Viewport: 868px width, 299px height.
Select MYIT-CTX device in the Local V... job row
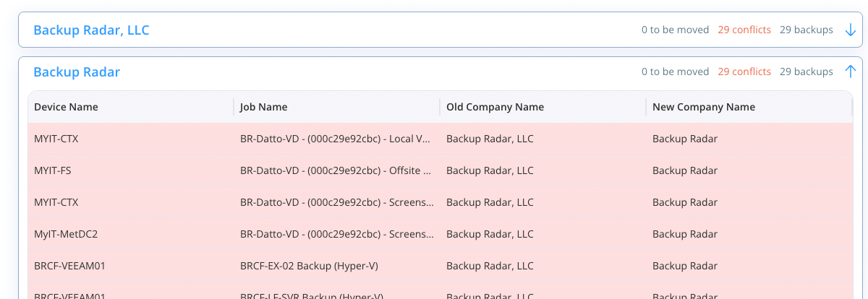[56, 139]
